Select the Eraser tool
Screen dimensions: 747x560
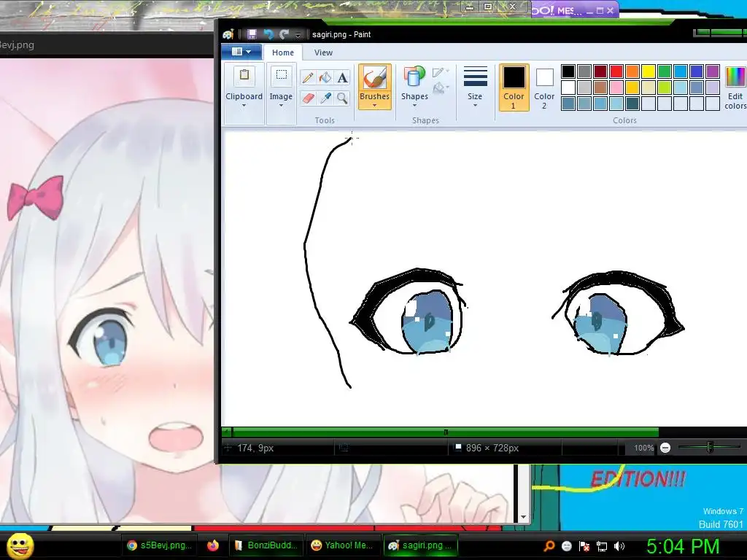coord(308,98)
